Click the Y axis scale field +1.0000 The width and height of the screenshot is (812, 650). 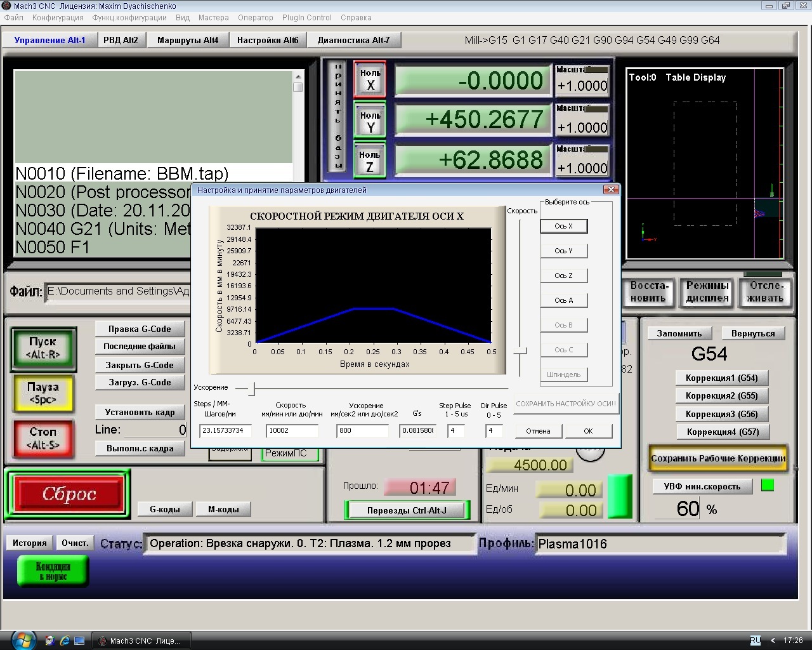(582, 127)
